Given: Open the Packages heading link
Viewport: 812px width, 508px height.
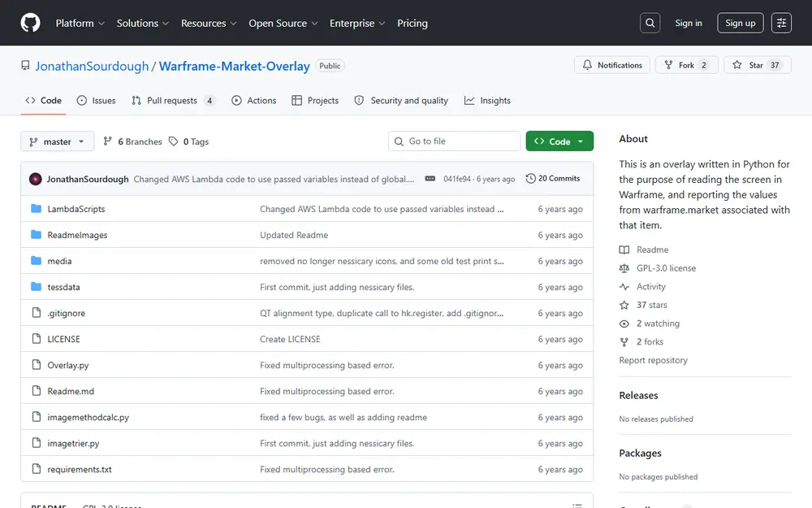Looking at the screenshot, I should (640, 453).
